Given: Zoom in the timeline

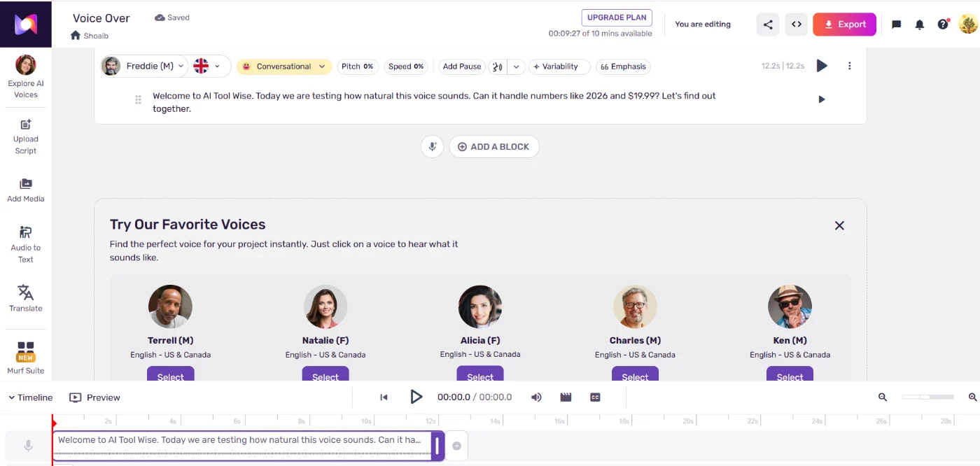Looking at the screenshot, I should tap(972, 397).
